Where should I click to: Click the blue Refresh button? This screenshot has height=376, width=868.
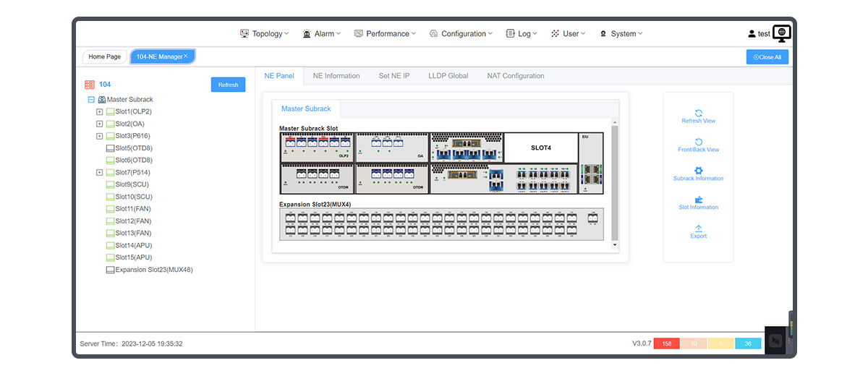pyautogui.click(x=228, y=85)
